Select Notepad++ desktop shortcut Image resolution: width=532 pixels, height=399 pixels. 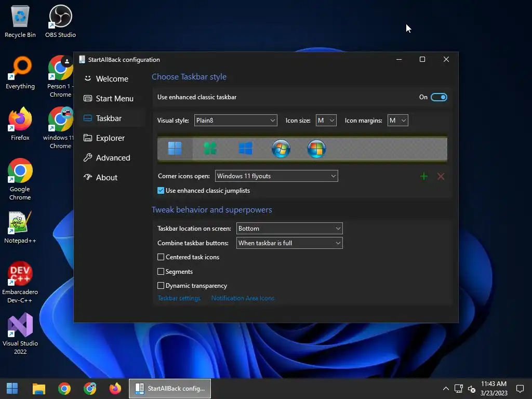point(20,228)
